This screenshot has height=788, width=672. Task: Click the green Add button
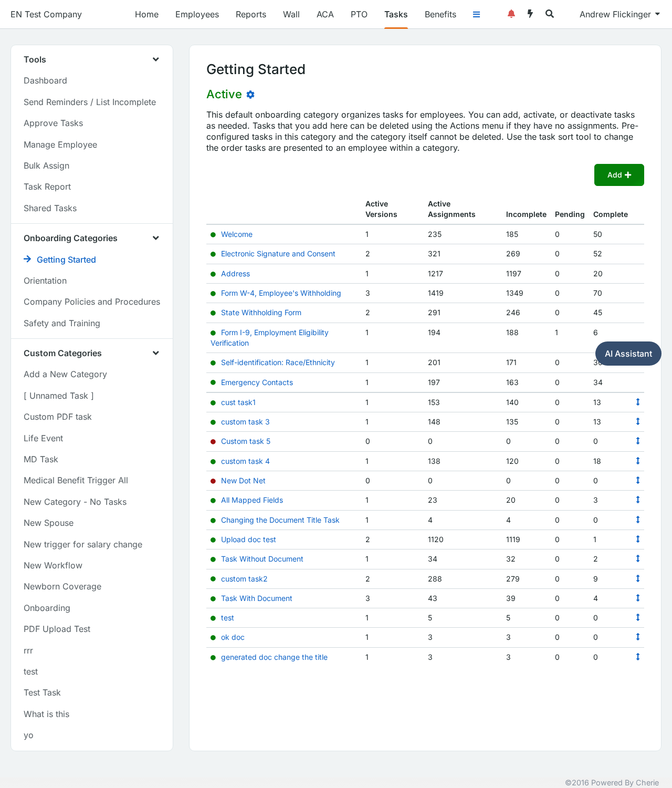tap(619, 175)
